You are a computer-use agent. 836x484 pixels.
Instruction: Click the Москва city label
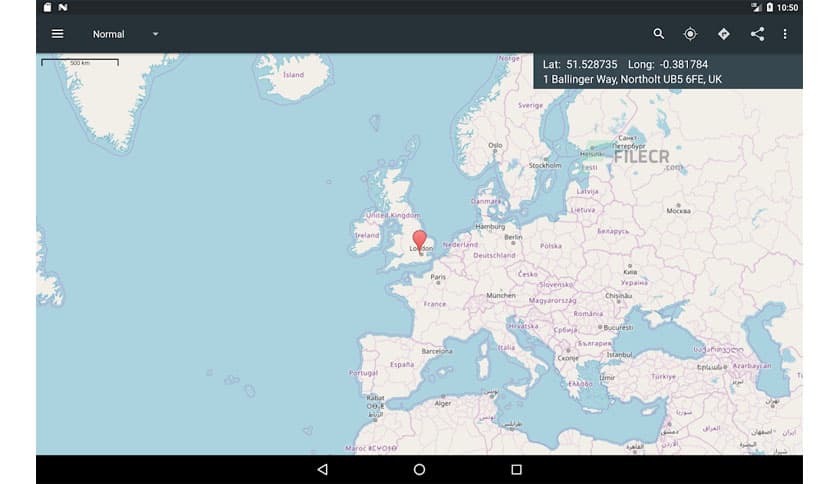[x=678, y=211]
